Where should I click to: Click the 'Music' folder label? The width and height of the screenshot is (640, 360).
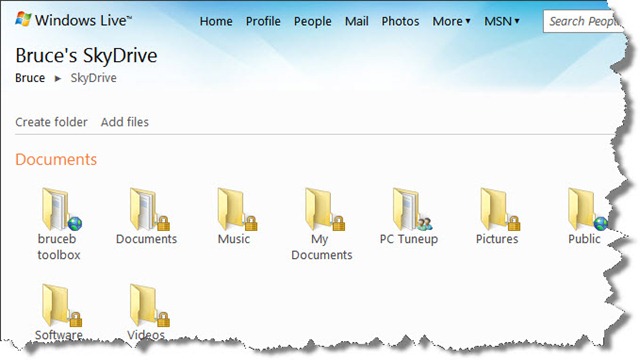point(233,239)
